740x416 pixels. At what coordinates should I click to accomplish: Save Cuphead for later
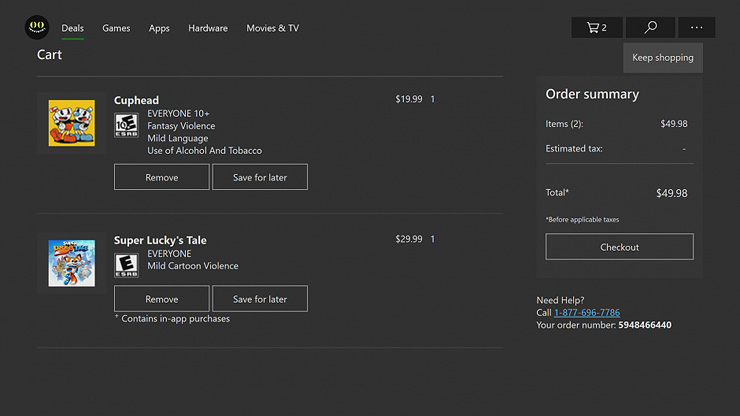click(259, 177)
